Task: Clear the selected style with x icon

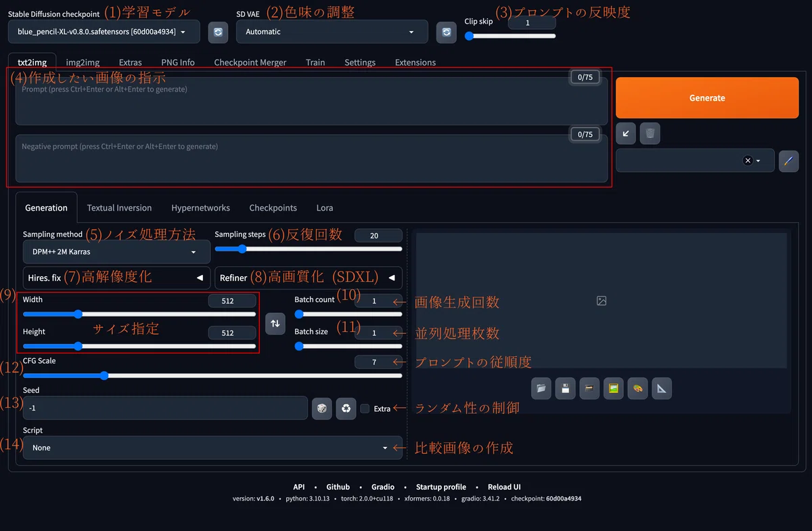Action: (x=747, y=161)
